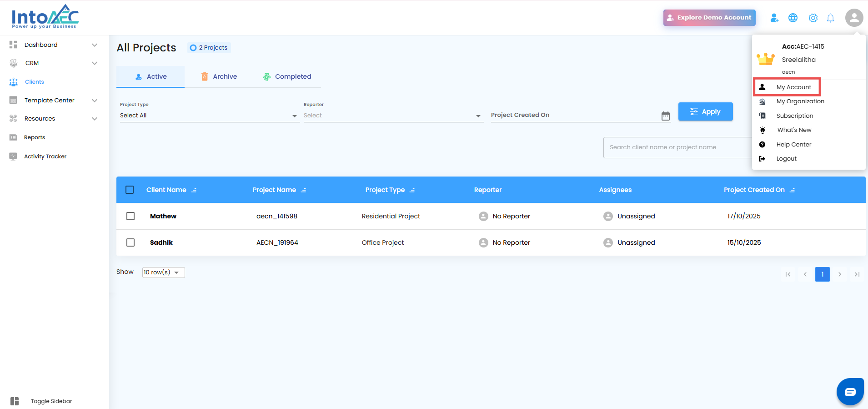Sort by Client Name column icon

point(194,190)
